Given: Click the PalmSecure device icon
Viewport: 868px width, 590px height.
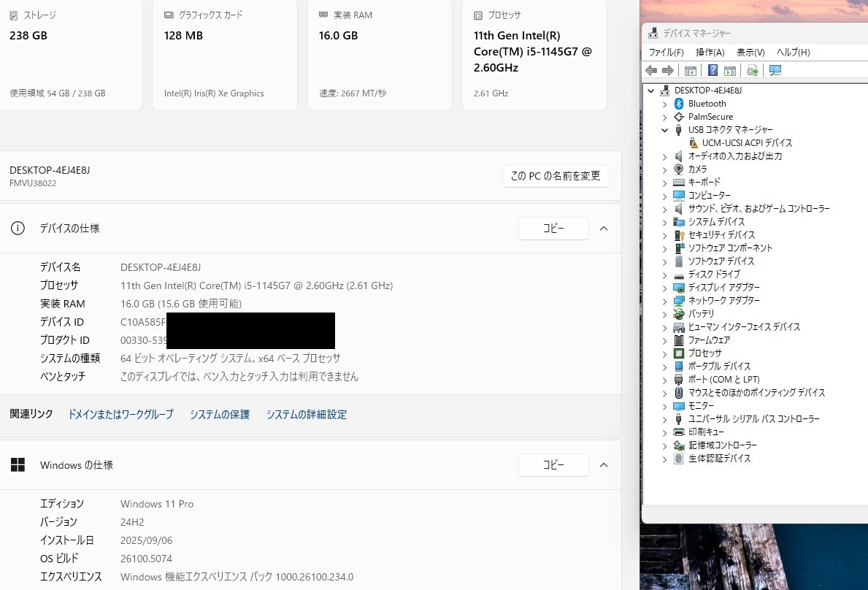Looking at the screenshot, I should tap(679, 117).
